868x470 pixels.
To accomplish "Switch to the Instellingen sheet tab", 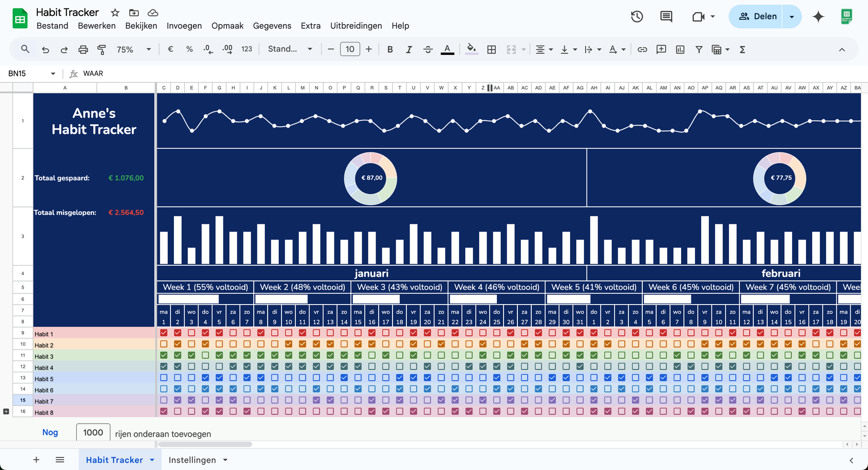I will pos(192,460).
